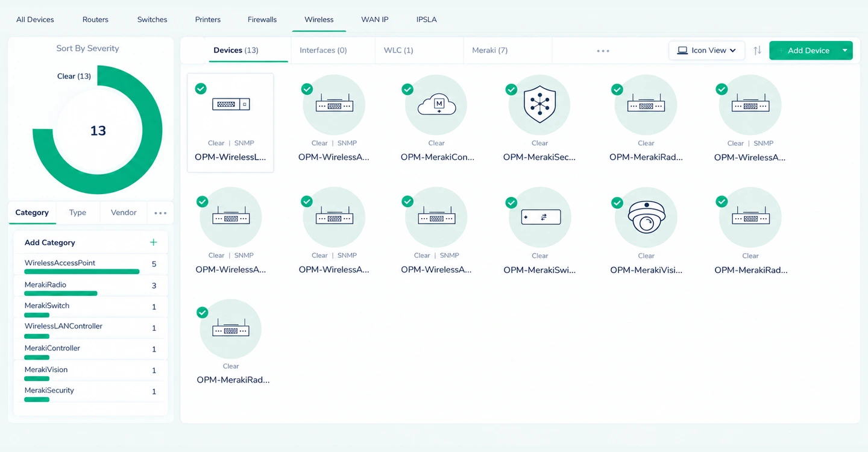The height and width of the screenshot is (452, 868).
Task: Open the ellipsis after the Vendor tab
Action: tap(160, 213)
